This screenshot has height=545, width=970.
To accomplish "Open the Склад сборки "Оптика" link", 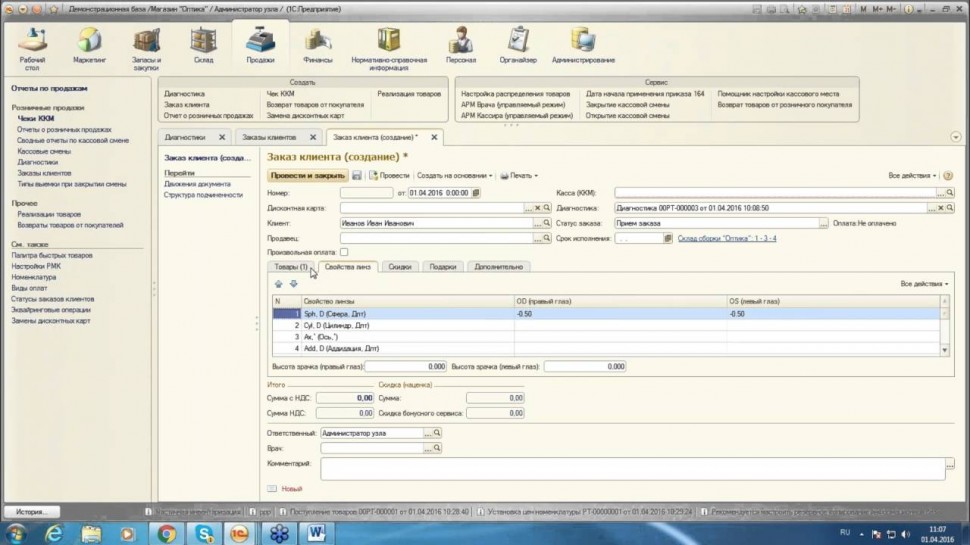I will coord(726,238).
